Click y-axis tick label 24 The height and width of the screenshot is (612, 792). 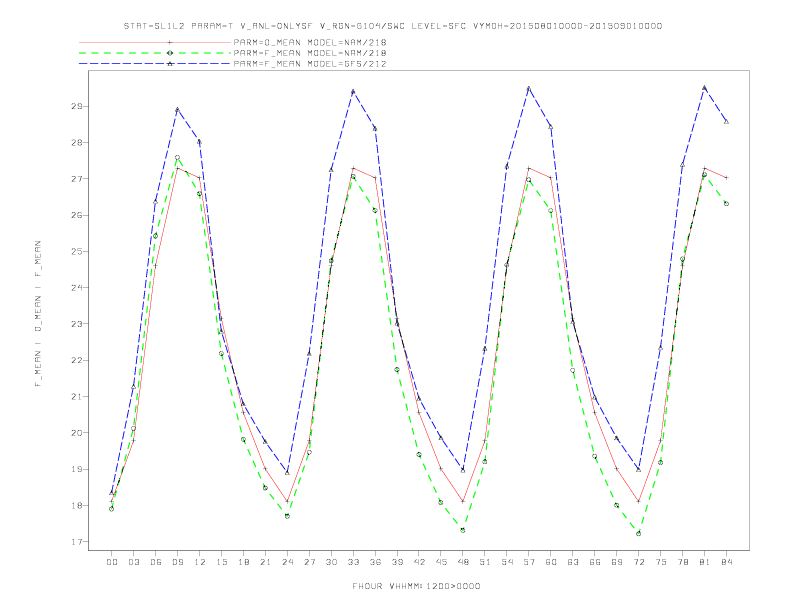77,288
